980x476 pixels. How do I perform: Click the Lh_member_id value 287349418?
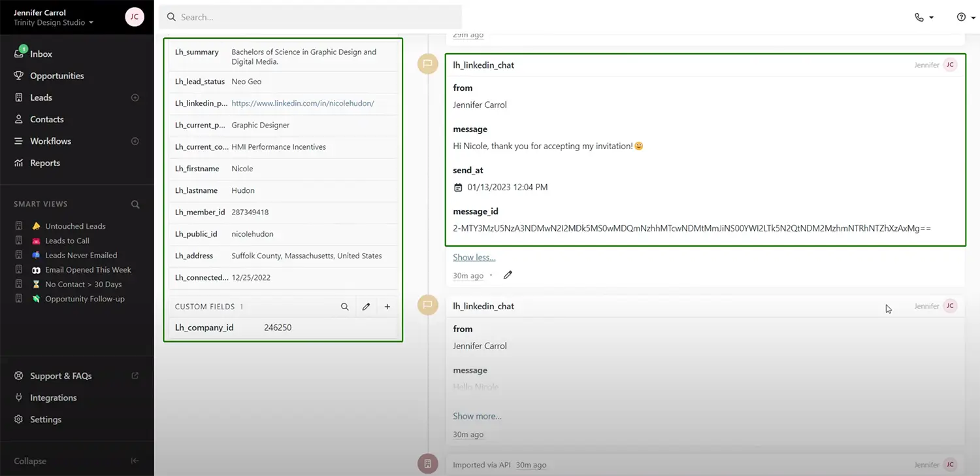tap(250, 212)
